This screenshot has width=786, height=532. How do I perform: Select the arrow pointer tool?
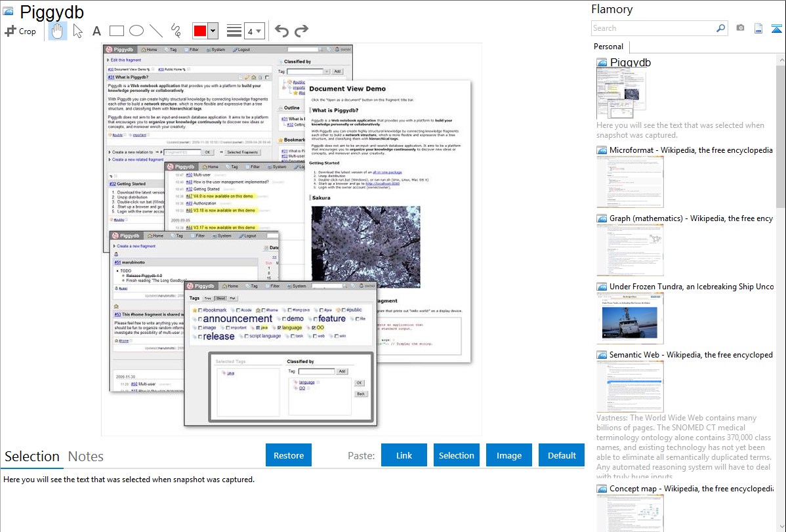coord(77,31)
